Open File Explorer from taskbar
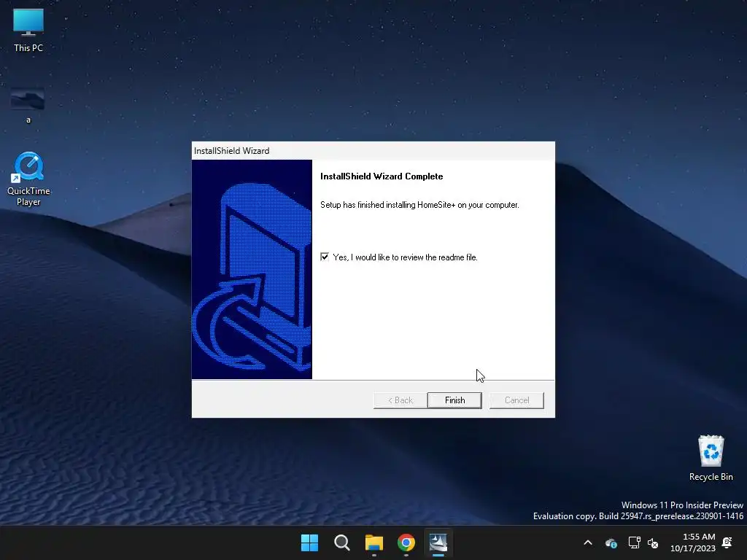 coord(374,542)
